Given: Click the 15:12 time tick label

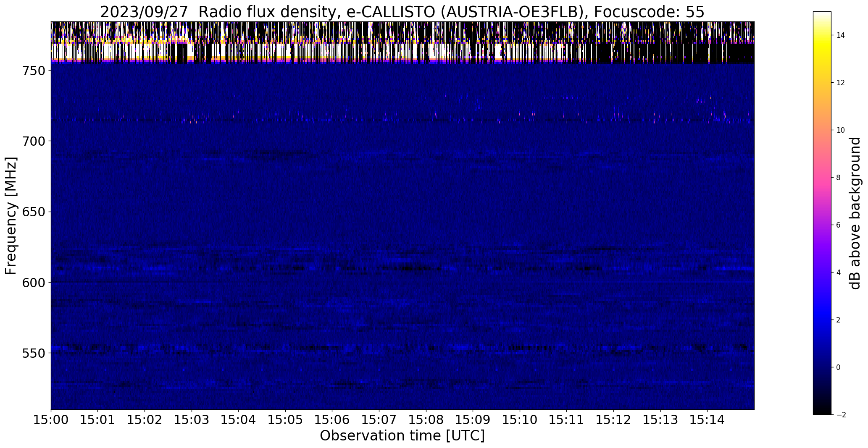Looking at the screenshot, I should (x=614, y=420).
